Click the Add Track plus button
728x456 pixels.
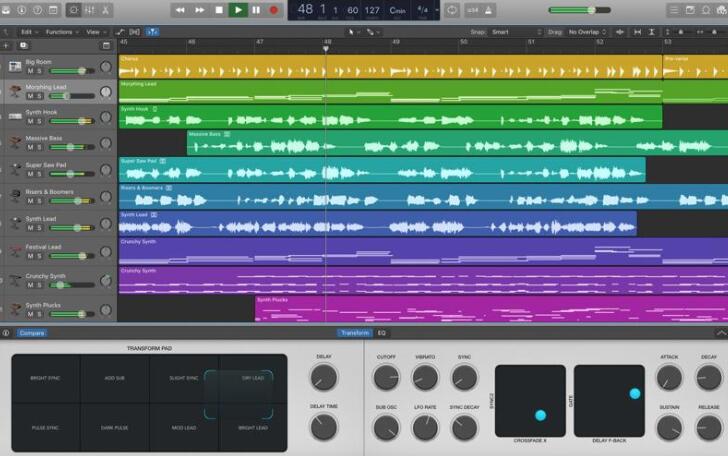[6, 46]
